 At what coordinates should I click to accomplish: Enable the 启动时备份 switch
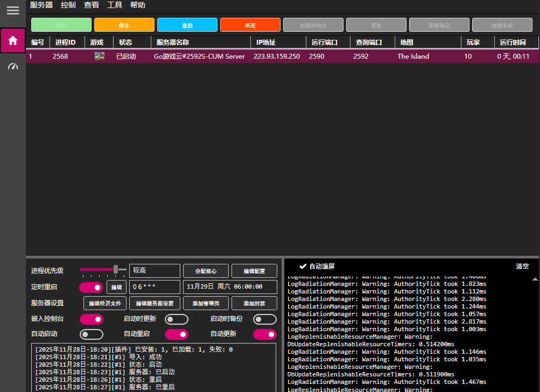tap(264, 319)
